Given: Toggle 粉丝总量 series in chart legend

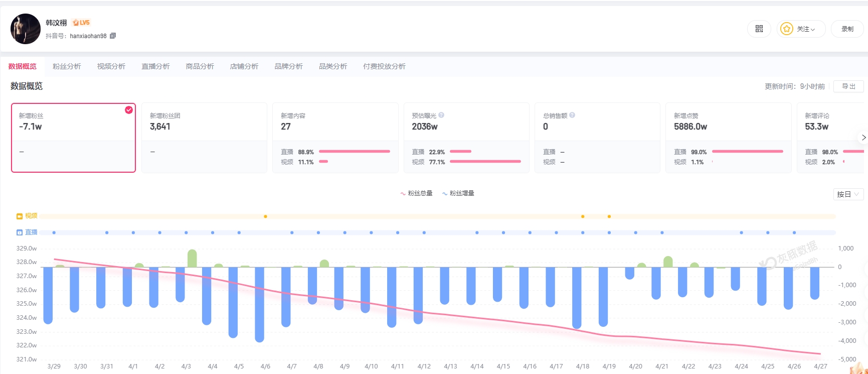Looking at the screenshot, I should (x=416, y=193).
